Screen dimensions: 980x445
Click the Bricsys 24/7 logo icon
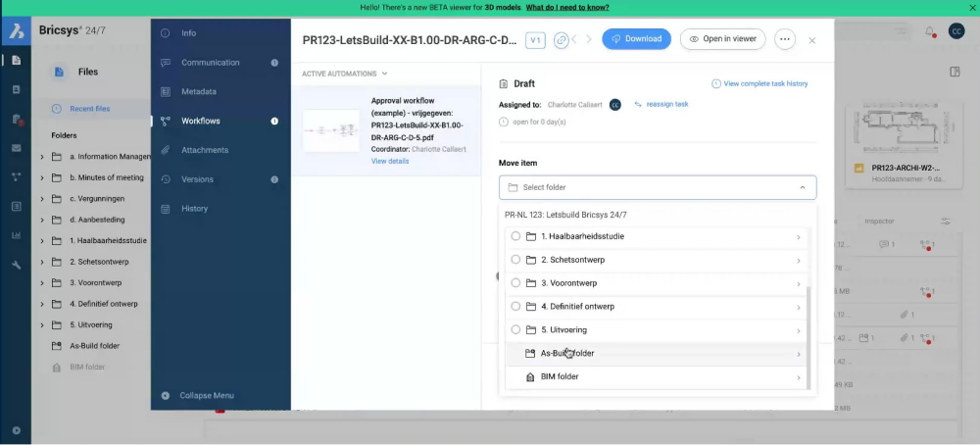tap(17, 30)
